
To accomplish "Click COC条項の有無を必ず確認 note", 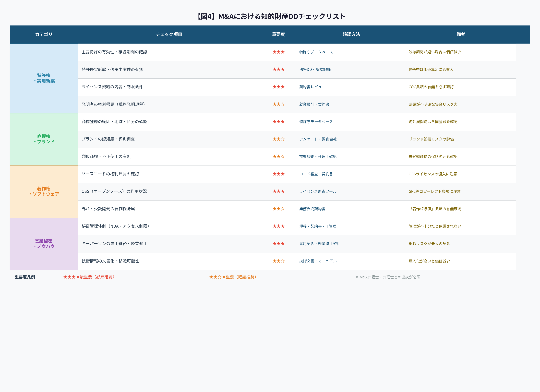I will 431,87.
